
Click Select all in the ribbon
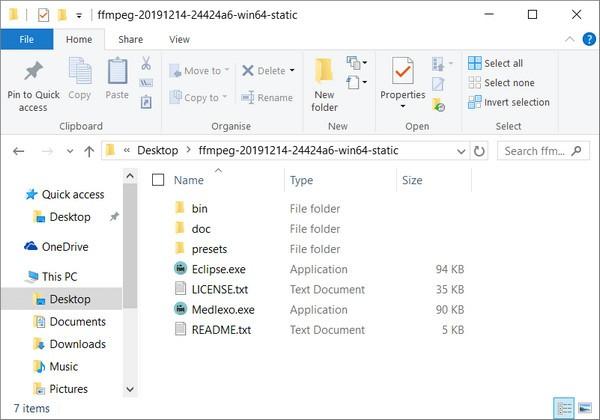(496, 63)
